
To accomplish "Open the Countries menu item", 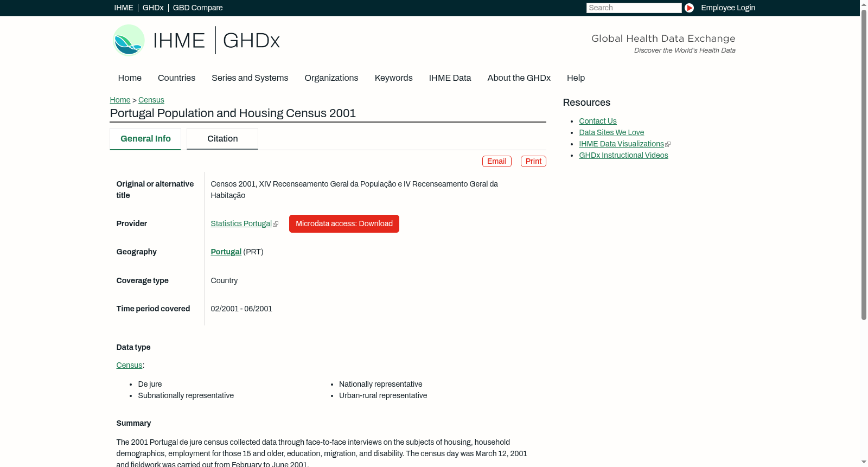I will [176, 78].
